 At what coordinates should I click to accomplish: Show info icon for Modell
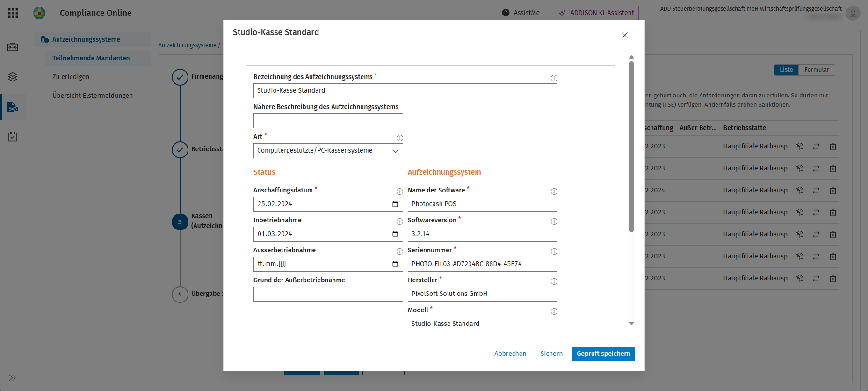click(554, 311)
